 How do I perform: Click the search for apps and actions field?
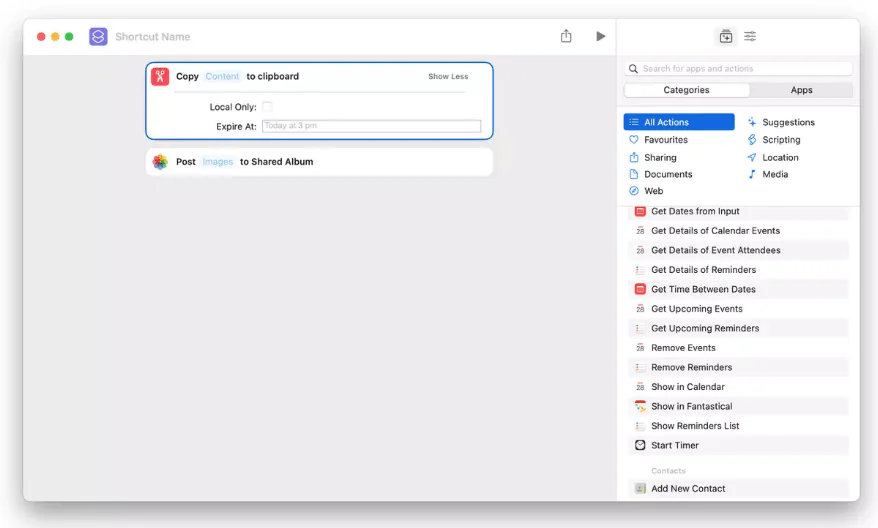740,69
